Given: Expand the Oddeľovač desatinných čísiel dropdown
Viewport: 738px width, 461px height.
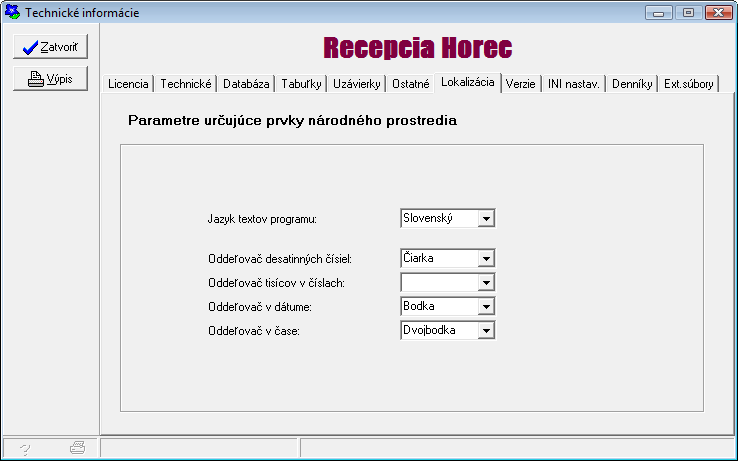Looking at the screenshot, I should click(x=486, y=259).
